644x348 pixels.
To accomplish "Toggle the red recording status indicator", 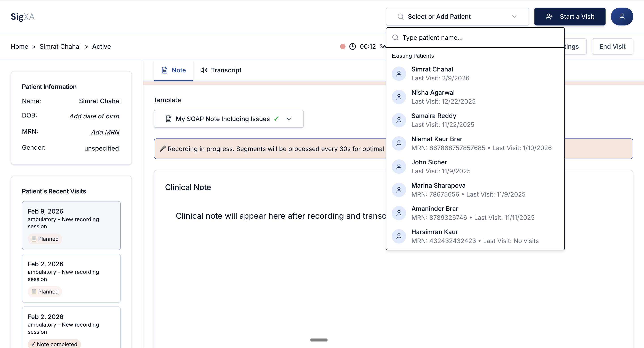I will [342, 46].
